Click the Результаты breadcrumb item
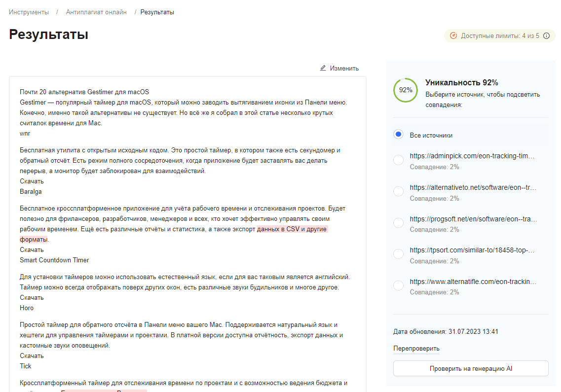561x392 pixels. coord(157,12)
